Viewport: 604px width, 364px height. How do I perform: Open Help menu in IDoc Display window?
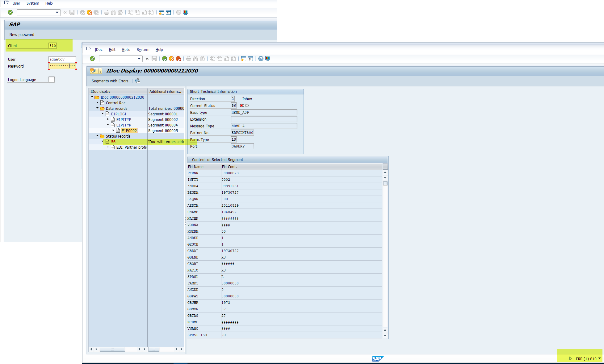pyautogui.click(x=159, y=49)
